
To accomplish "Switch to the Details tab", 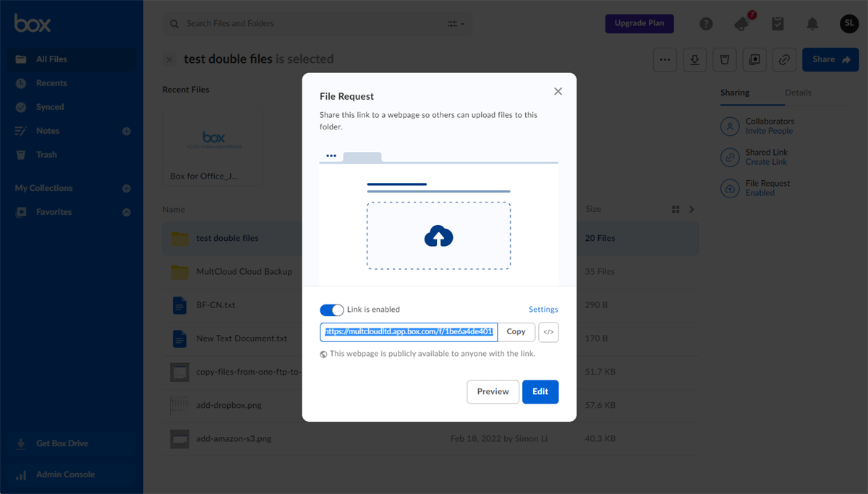I will tap(798, 93).
